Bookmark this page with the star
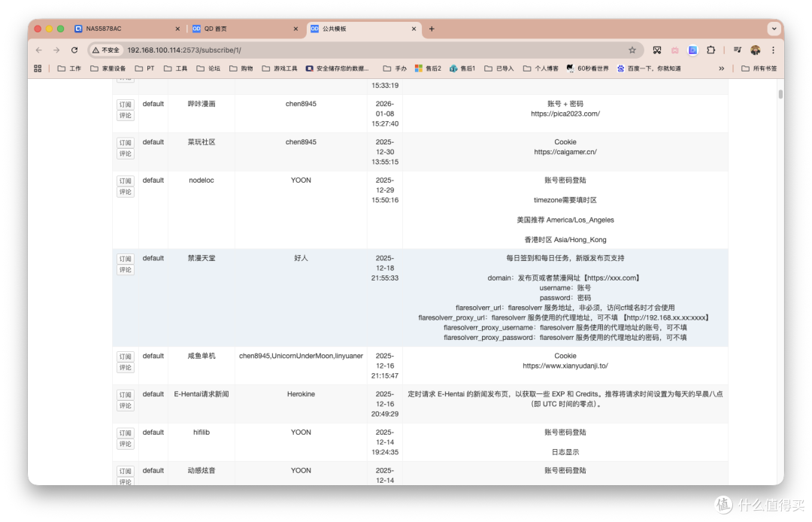This screenshot has width=812, height=522. (x=632, y=50)
